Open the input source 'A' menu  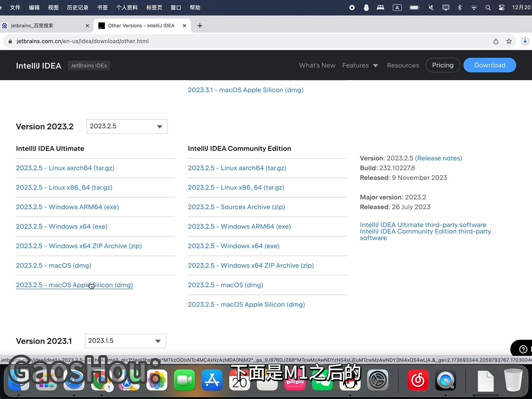click(397, 7)
